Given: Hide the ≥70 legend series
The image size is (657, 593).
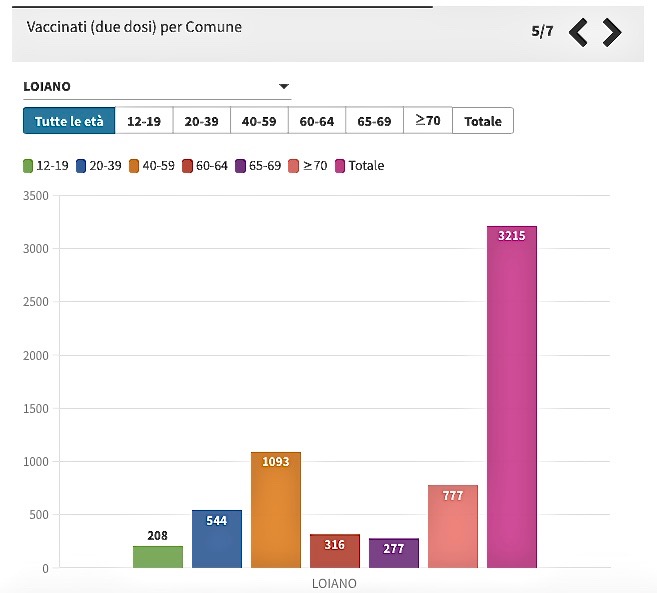Looking at the screenshot, I should (x=308, y=166).
